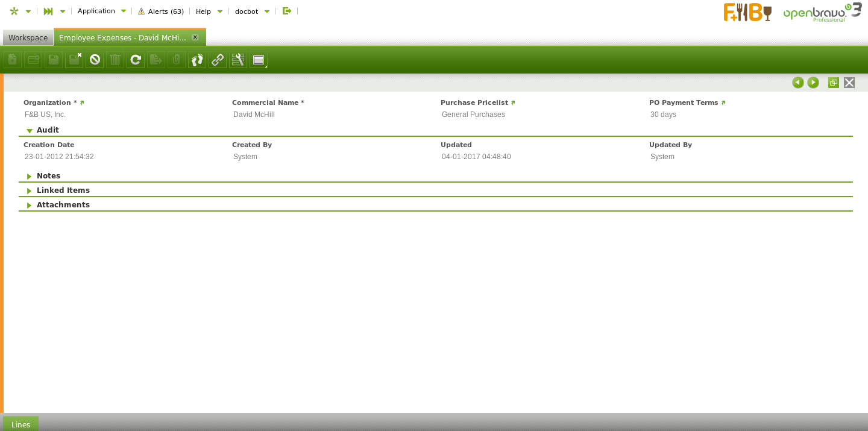This screenshot has height=431, width=868.
Task: Switch to the Workspace tab
Action: coord(28,37)
